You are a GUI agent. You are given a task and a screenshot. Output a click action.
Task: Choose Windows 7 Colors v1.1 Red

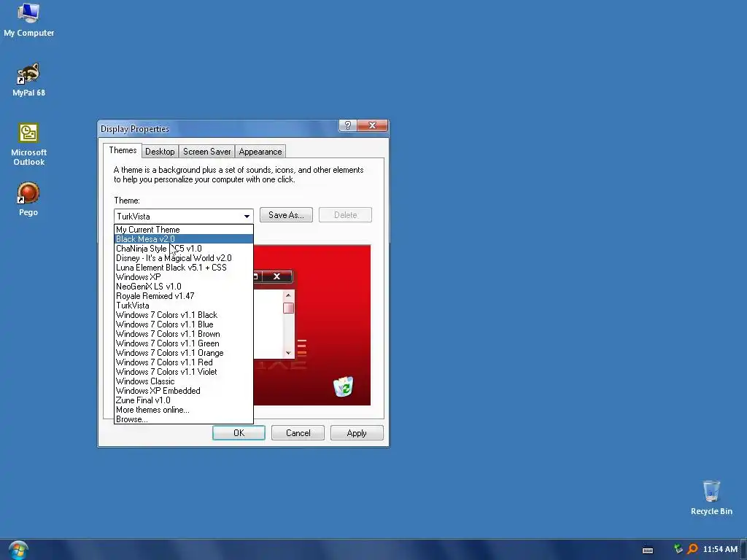coord(184,362)
